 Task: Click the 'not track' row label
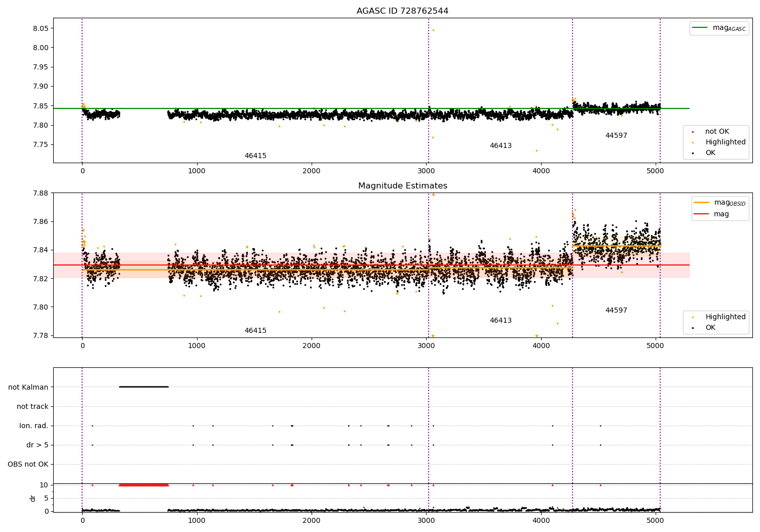click(32, 406)
